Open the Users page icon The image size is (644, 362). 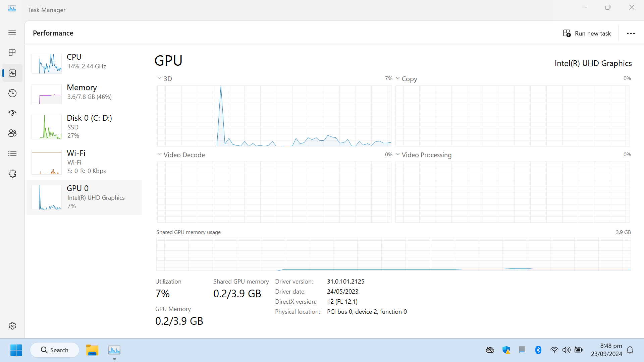click(x=12, y=133)
